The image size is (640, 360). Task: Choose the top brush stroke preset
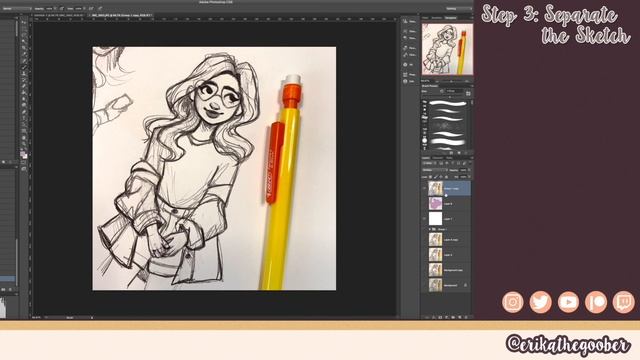pos(447,103)
